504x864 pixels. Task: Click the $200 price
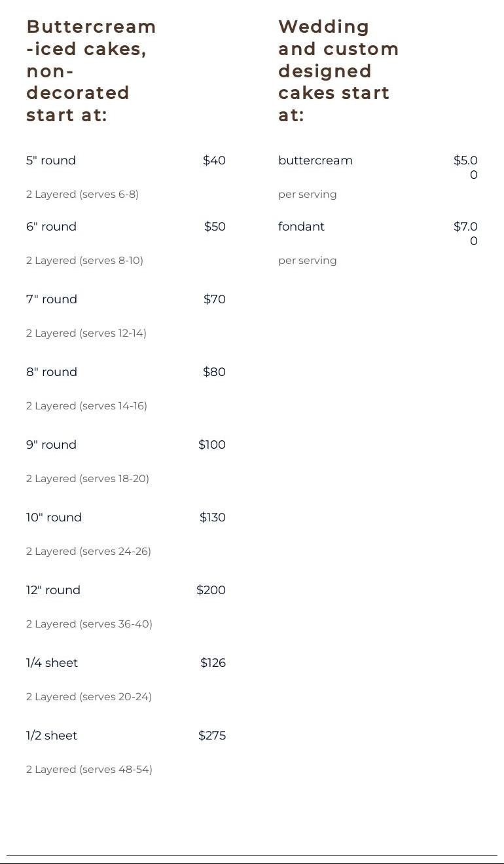pos(211,590)
